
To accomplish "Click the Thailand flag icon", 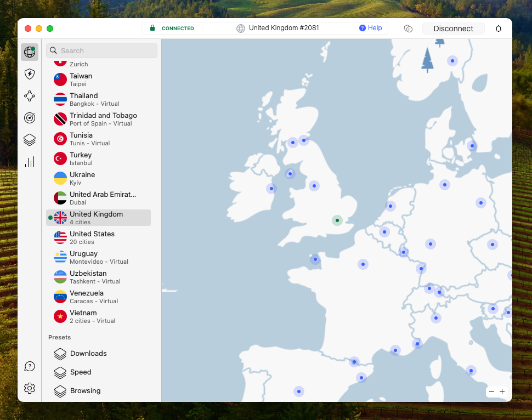I will 60,99.
